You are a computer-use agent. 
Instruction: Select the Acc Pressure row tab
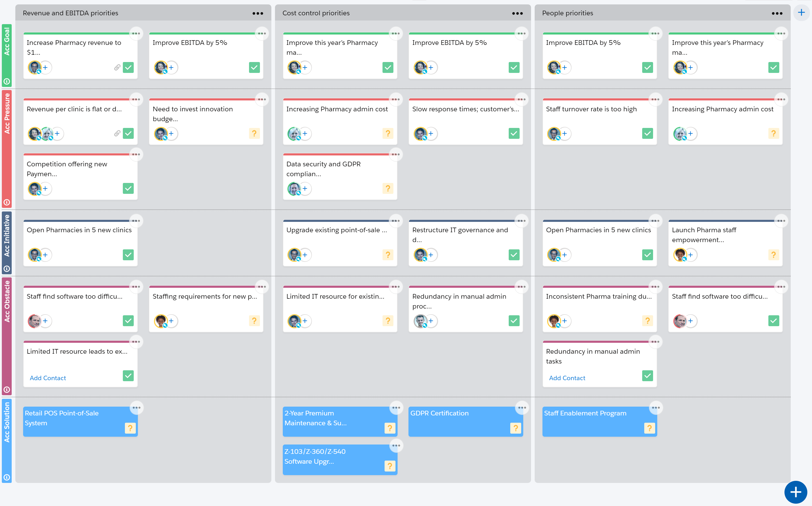pos(7,114)
